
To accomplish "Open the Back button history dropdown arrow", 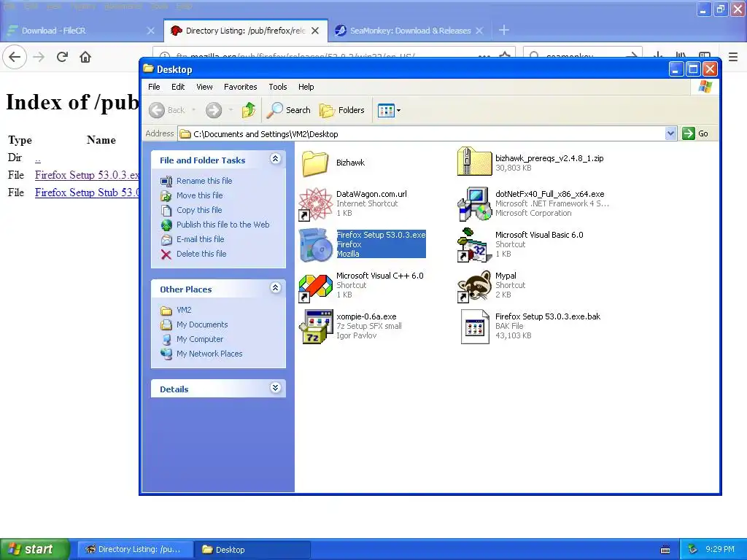I will pyautogui.click(x=193, y=110).
